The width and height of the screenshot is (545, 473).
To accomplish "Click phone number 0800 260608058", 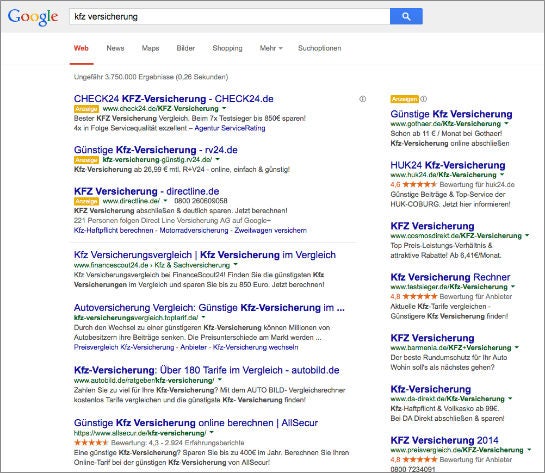I will pyautogui.click(x=201, y=201).
